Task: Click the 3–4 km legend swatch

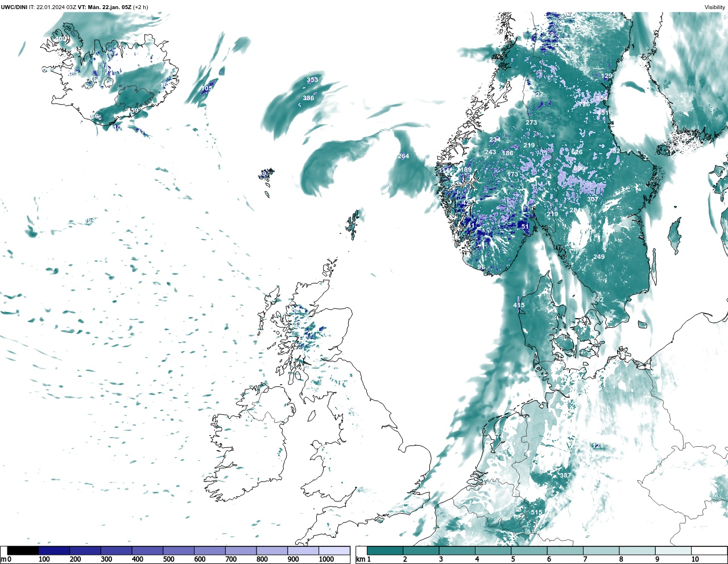Action: [457, 550]
